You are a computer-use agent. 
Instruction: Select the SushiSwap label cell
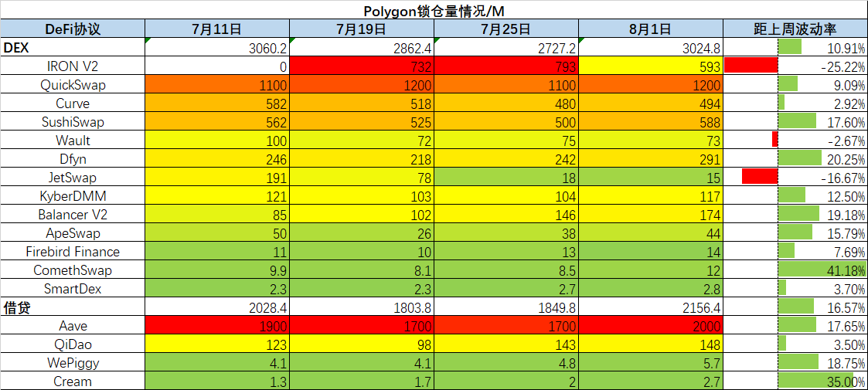(73, 122)
